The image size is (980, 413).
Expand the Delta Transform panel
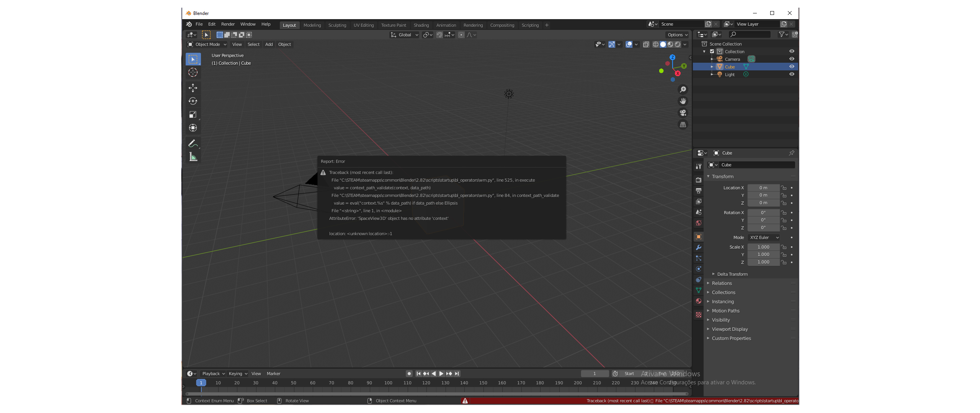pyautogui.click(x=732, y=274)
